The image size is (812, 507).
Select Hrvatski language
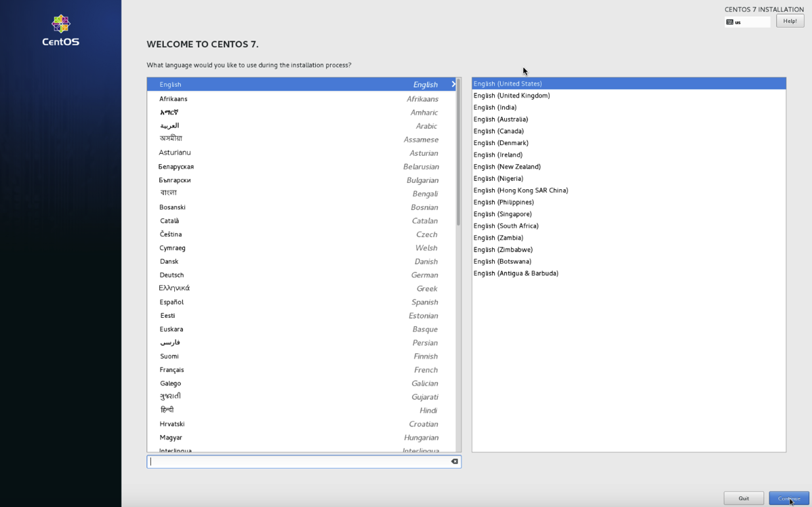[x=302, y=424]
